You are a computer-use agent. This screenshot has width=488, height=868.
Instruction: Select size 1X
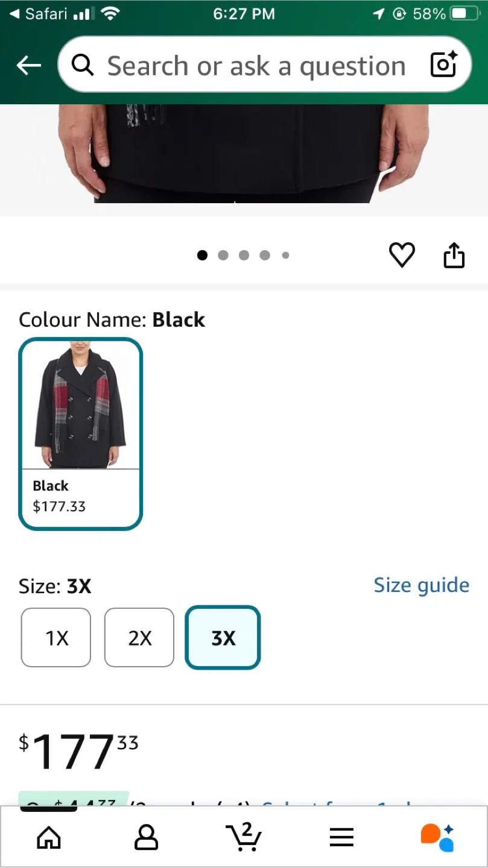[55, 637]
